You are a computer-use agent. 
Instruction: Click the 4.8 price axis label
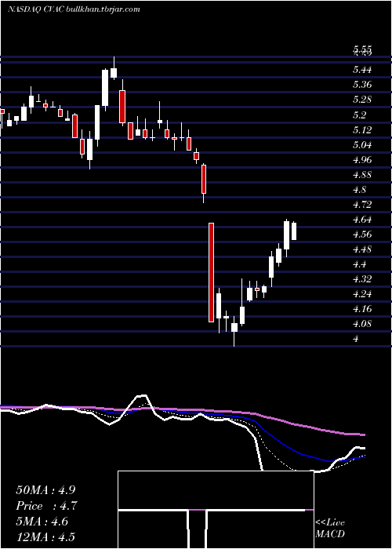[x=359, y=190]
